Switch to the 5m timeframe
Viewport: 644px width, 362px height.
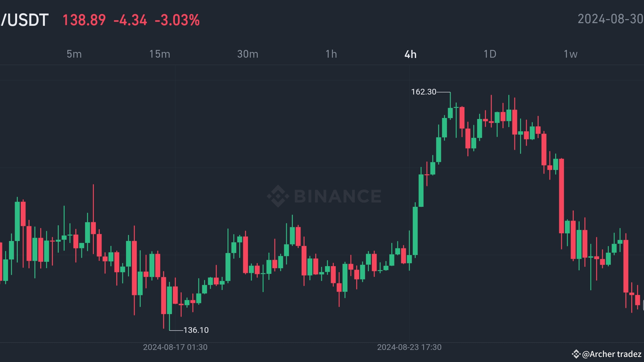[x=74, y=54]
